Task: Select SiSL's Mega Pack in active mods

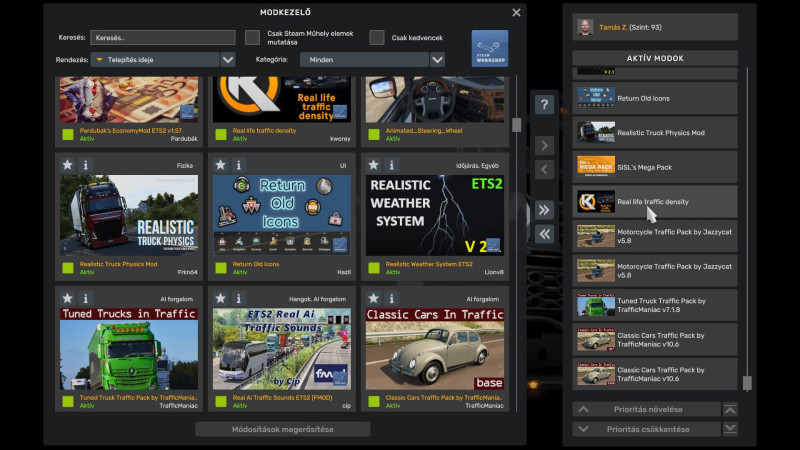Action: [655, 167]
